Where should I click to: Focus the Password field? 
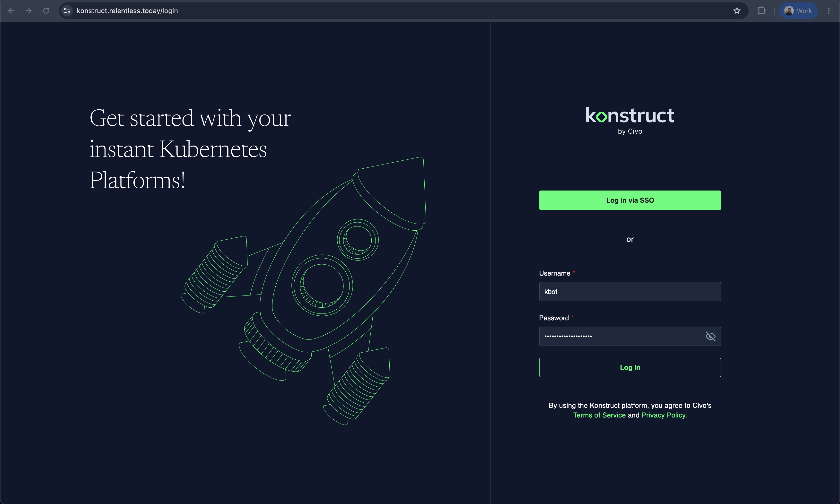pos(630,337)
